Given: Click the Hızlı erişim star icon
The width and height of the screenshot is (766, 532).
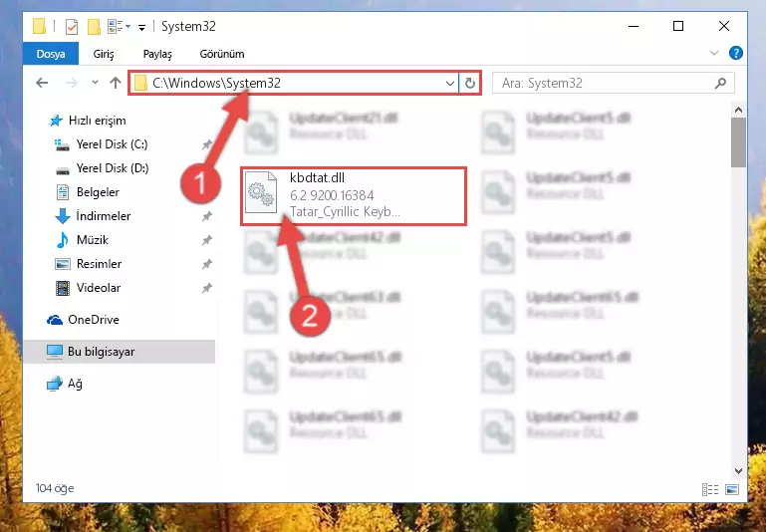Looking at the screenshot, I should [x=56, y=121].
